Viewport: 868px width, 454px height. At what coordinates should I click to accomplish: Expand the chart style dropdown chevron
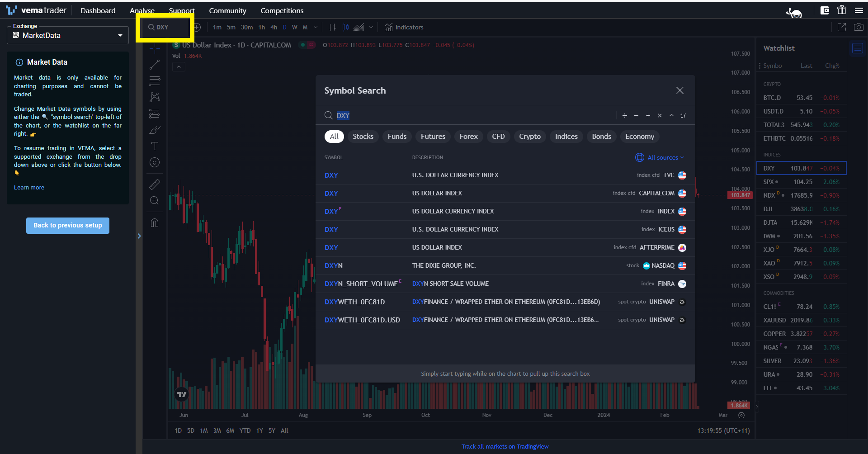click(x=371, y=27)
